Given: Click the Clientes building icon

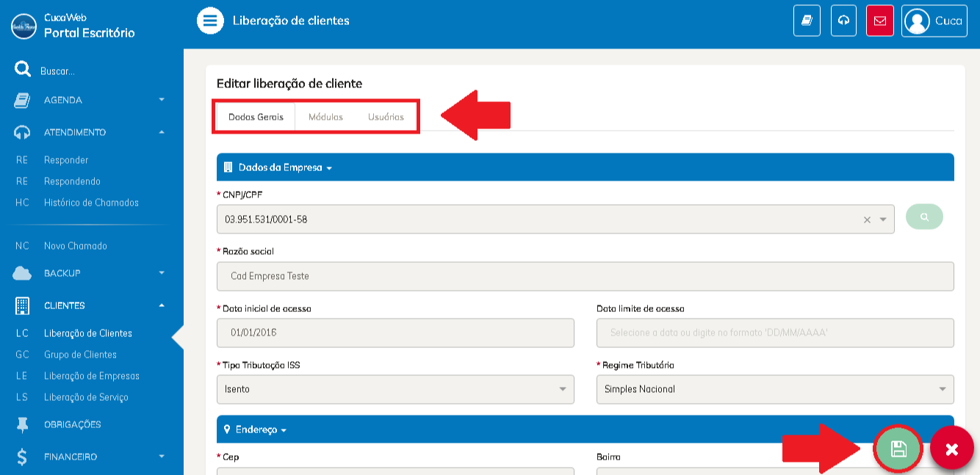Looking at the screenshot, I should click(22, 305).
